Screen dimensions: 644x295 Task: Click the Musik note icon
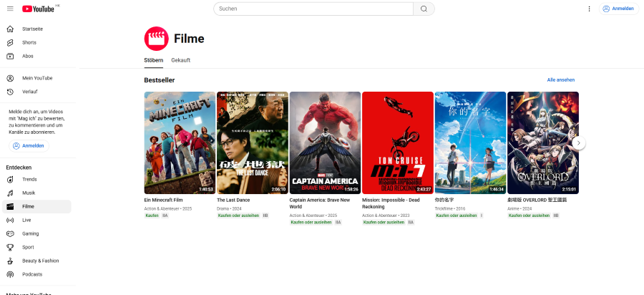point(10,193)
